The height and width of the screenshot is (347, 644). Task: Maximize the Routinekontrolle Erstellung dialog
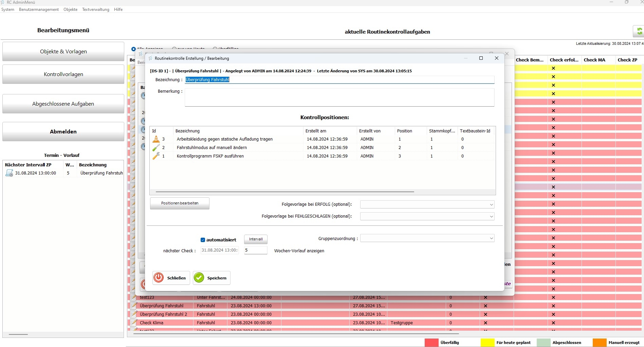[x=481, y=58]
